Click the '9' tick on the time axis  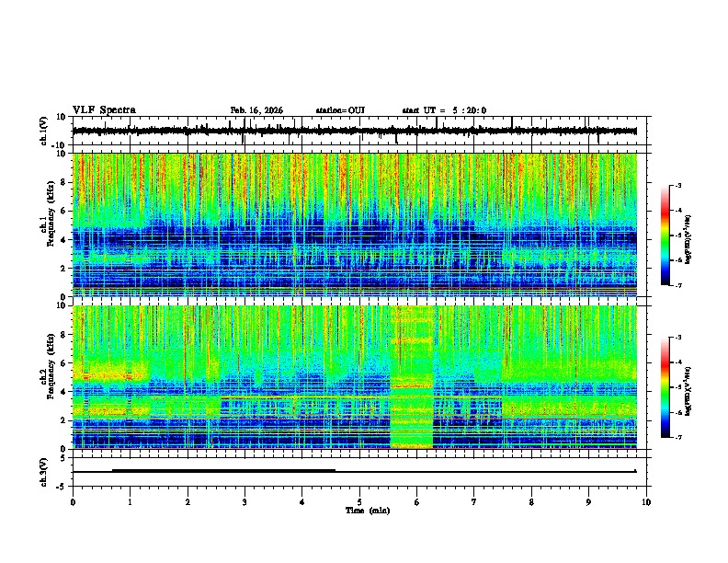tap(588, 502)
